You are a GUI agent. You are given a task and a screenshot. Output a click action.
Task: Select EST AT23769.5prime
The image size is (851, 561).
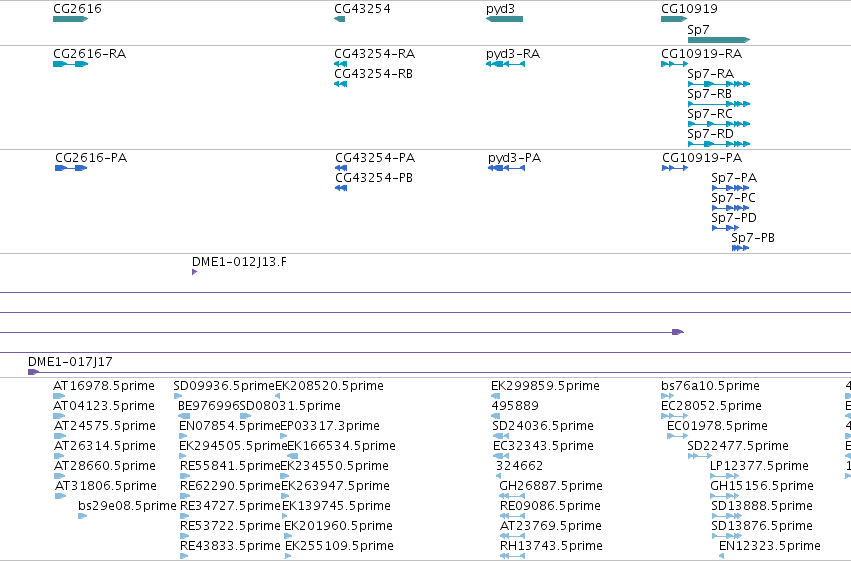[x=512, y=536]
